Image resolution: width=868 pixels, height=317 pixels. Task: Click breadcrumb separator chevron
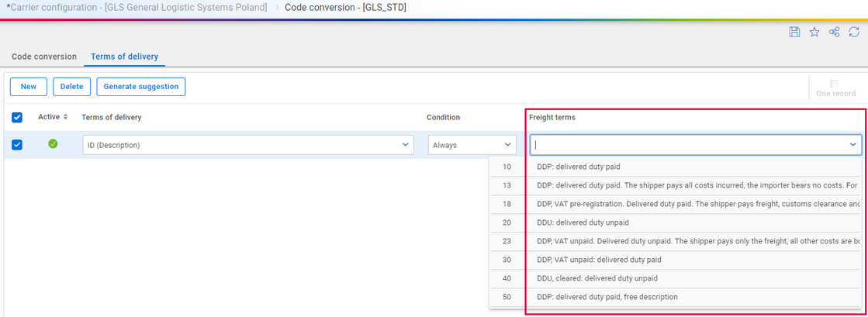[276, 8]
